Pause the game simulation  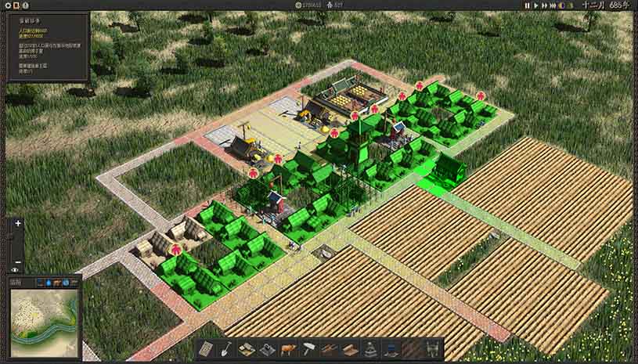click(x=527, y=5)
